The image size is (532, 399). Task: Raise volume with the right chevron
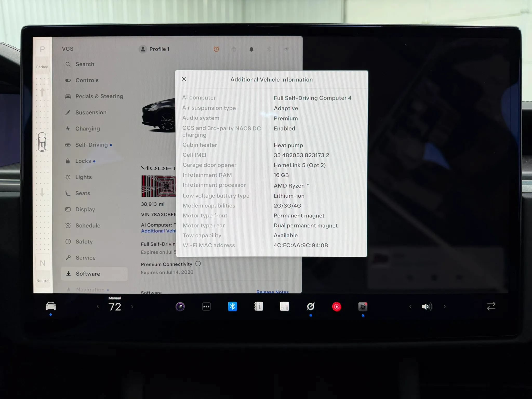coord(444,307)
